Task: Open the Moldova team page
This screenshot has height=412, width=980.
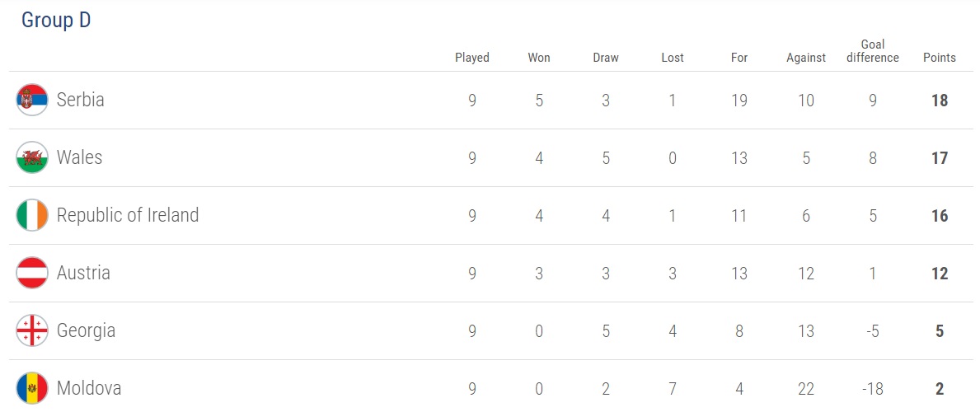Action: click(x=89, y=389)
